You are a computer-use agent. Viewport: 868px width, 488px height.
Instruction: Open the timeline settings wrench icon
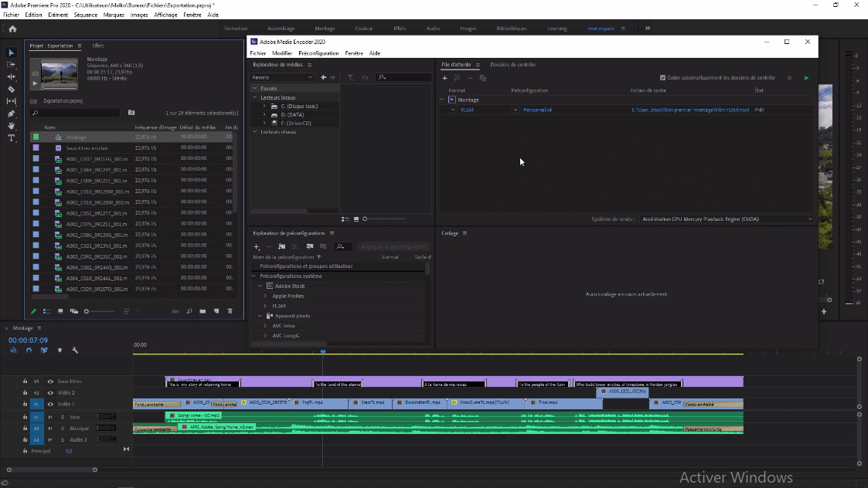click(x=75, y=351)
